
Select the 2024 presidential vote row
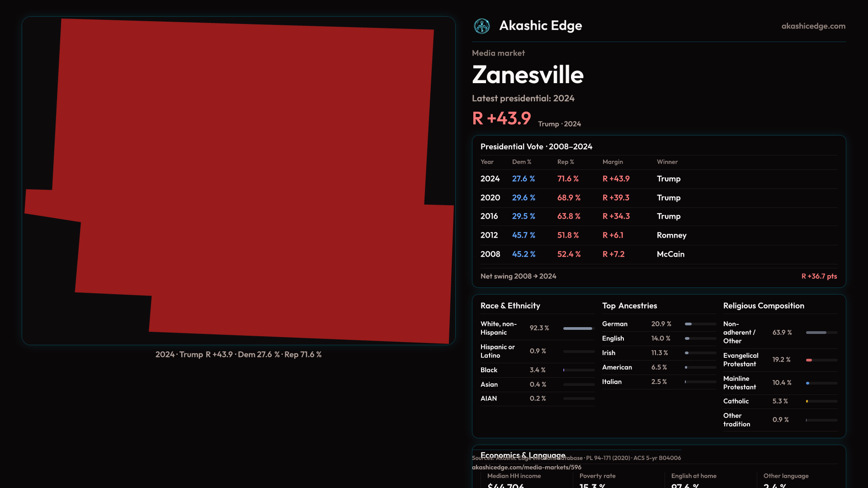pos(658,179)
